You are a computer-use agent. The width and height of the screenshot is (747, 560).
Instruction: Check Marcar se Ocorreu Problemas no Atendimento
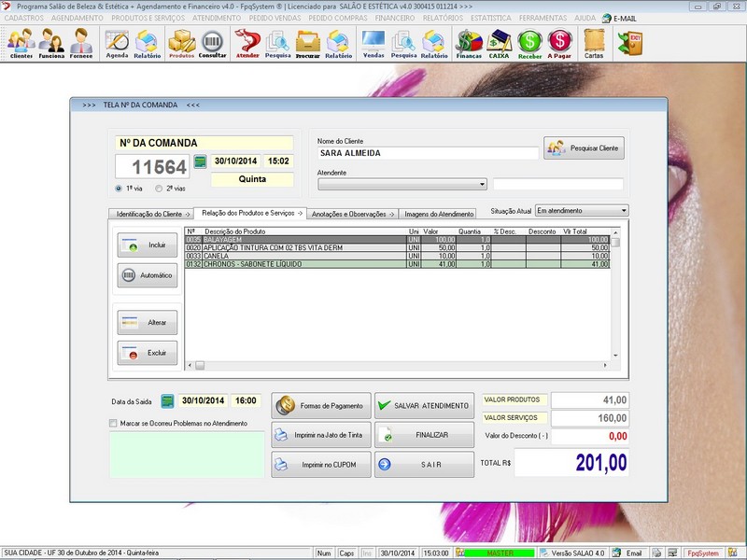tap(114, 423)
